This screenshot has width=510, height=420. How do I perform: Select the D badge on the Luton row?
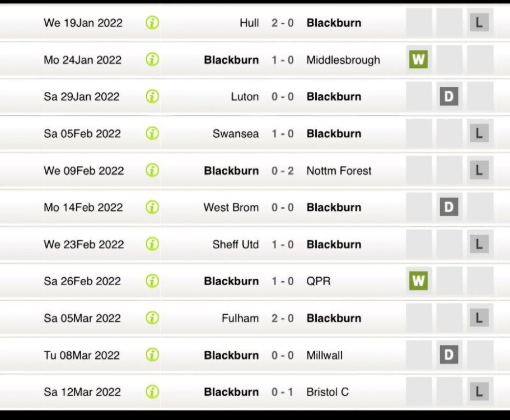448,96
